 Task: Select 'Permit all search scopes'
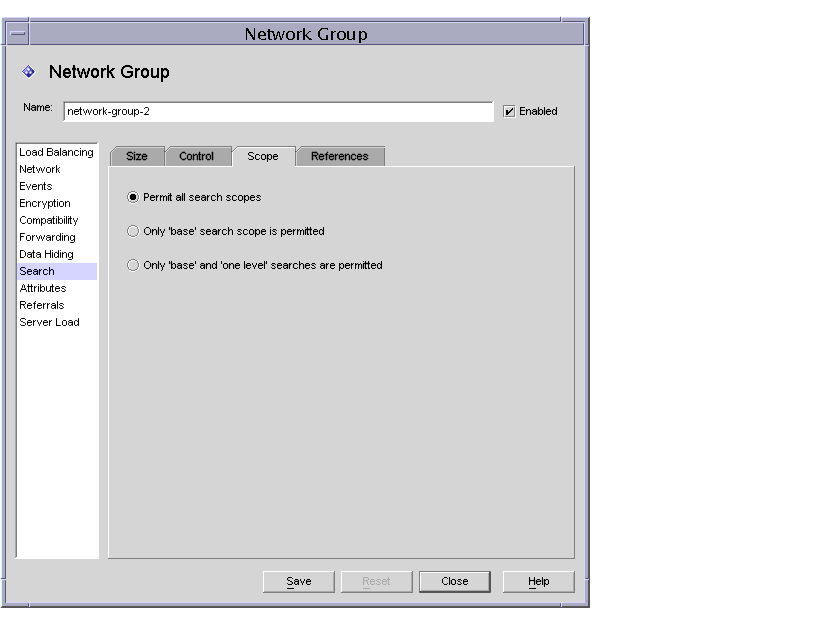click(132, 197)
